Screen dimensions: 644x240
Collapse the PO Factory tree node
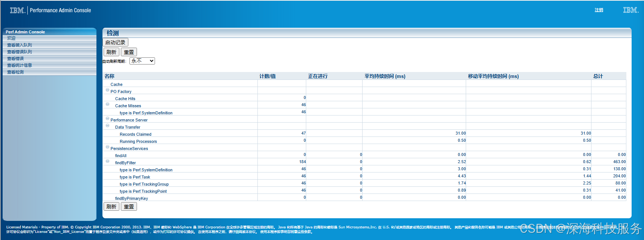(x=107, y=90)
